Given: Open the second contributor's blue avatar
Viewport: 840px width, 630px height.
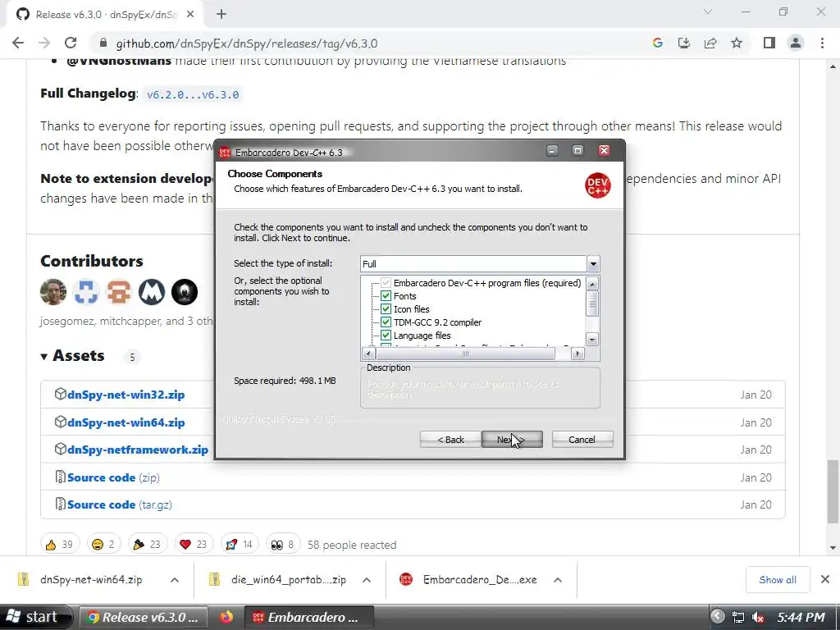Looking at the screenshot, I should (x=86, y=292).
